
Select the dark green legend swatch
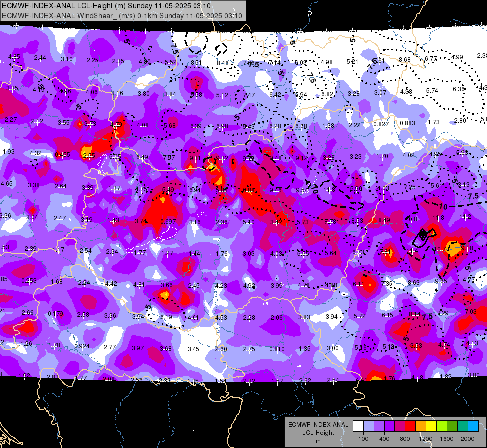tap(452, 426)
